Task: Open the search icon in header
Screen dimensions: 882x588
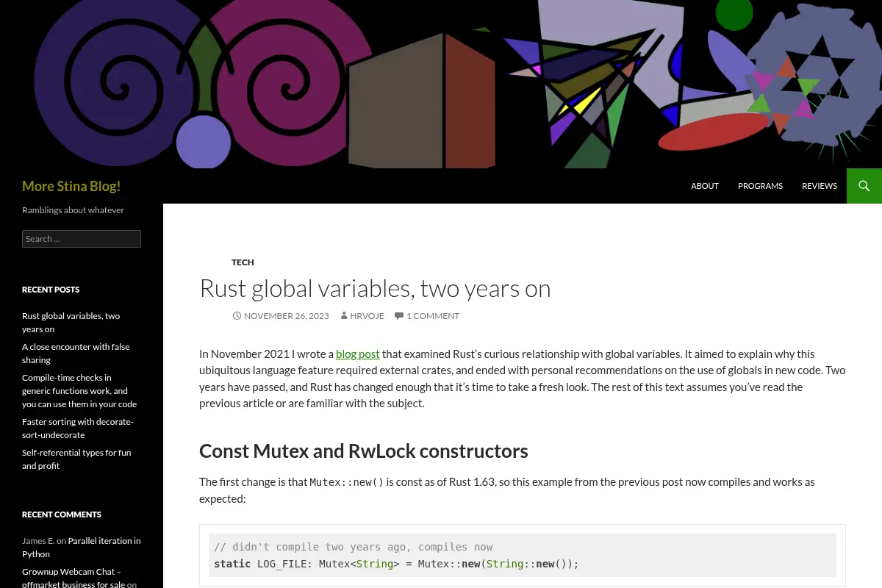Action: click(x=864, y=186)
